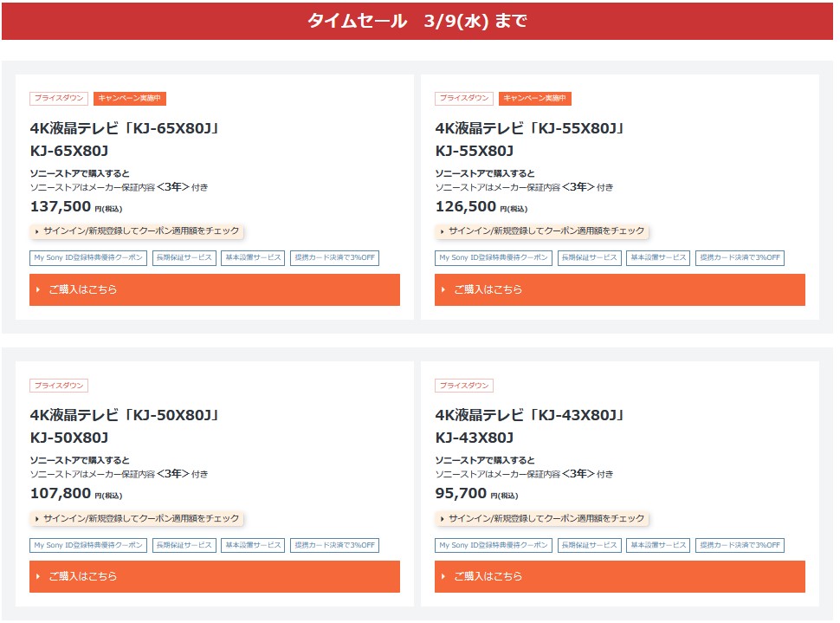Select the 基本設置サービス tag for KJ-65X80J
The height and width of the screenshot is (623, 840).
pos(253,258)
